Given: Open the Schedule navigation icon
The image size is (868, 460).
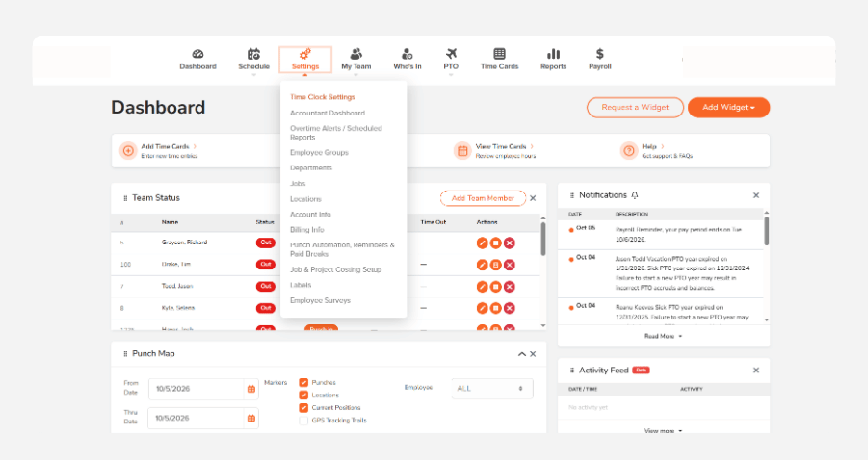Looking at the screenshot, I should [253, 54].
